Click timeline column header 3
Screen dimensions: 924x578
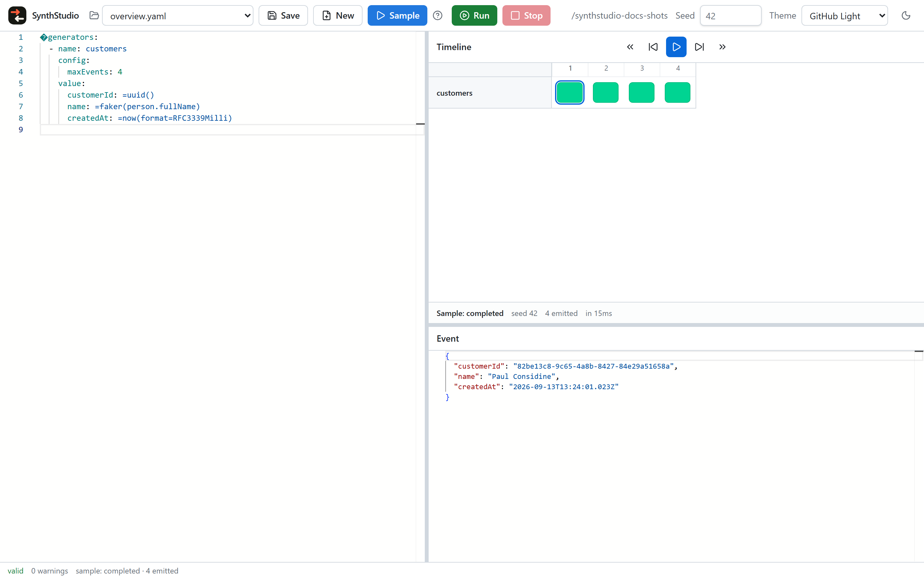coord(642,68)
